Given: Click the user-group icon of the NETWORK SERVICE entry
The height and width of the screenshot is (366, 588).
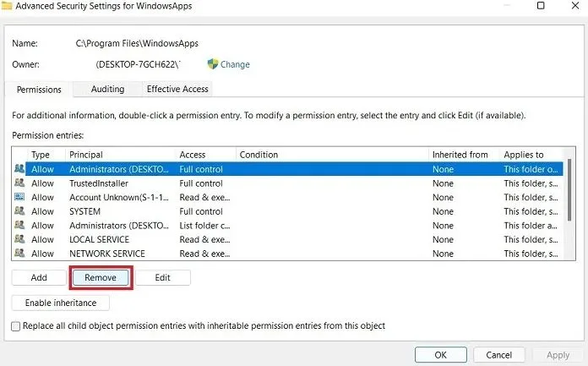Looking at the screenshot, I should (19, 253).
